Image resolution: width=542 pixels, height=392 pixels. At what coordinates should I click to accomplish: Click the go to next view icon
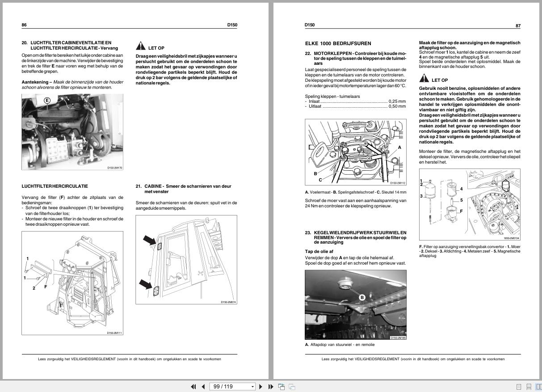tap(292, 387)
